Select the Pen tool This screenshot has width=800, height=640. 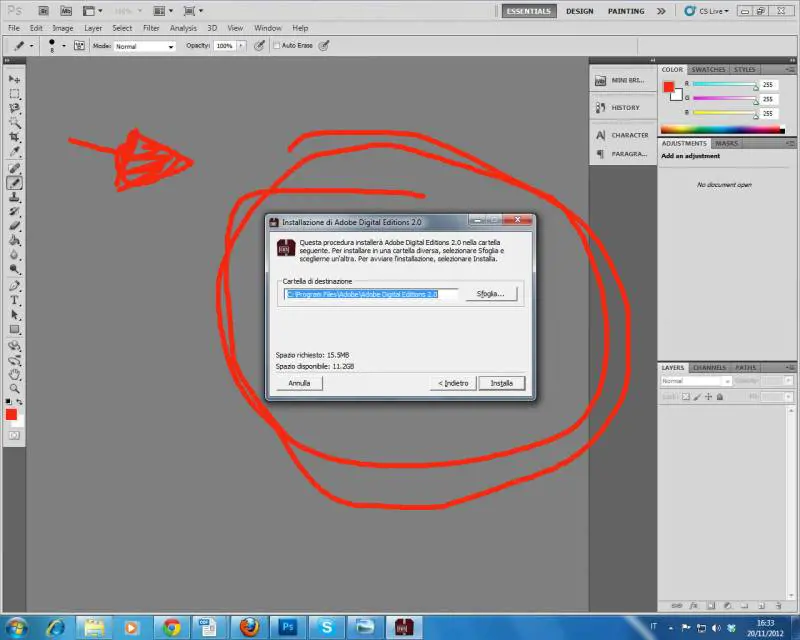point(14,286)
